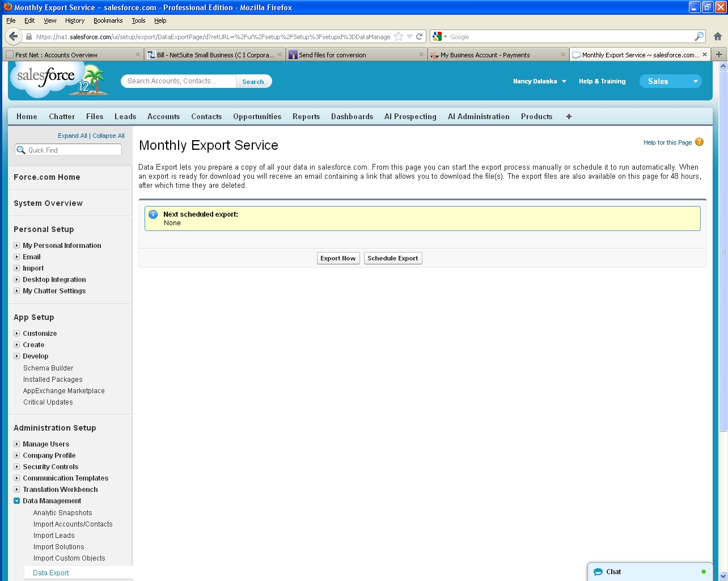728x581 pixels.
Task: Click the System Overview heading
Action: pos(48,203)
